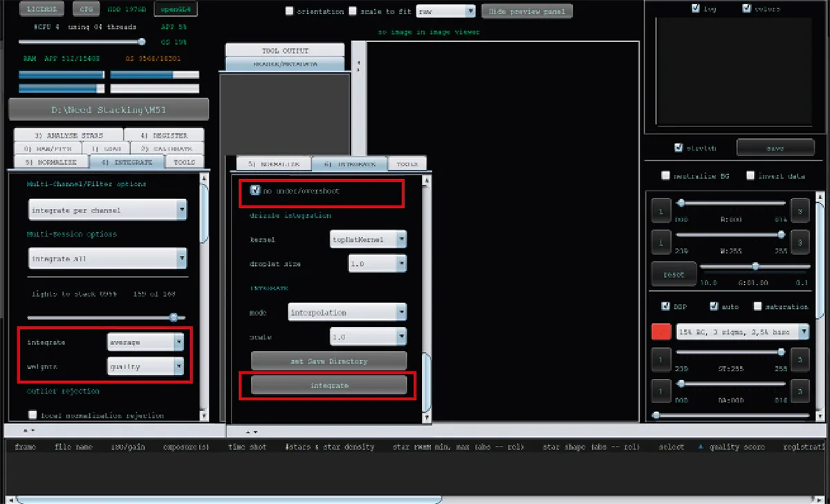Screen dimensions: 830x504
Task: Click set Save Directory button
Action: [x=329, y=361]
